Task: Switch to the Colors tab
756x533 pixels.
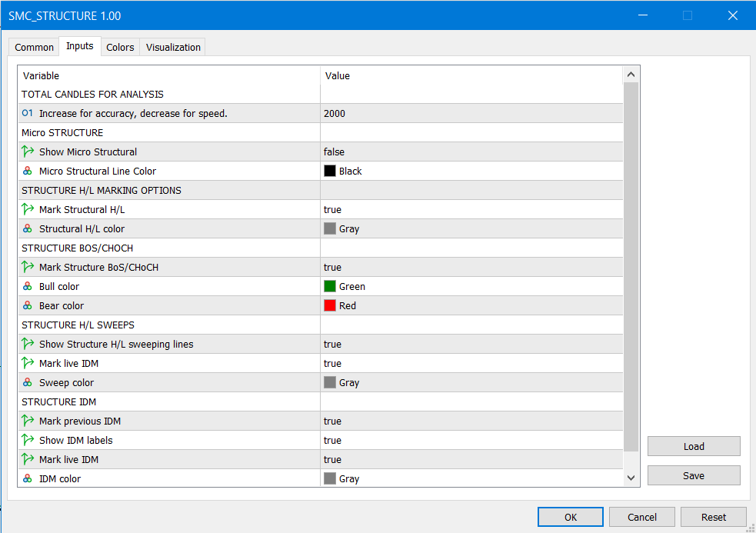Action: point(120,47)
